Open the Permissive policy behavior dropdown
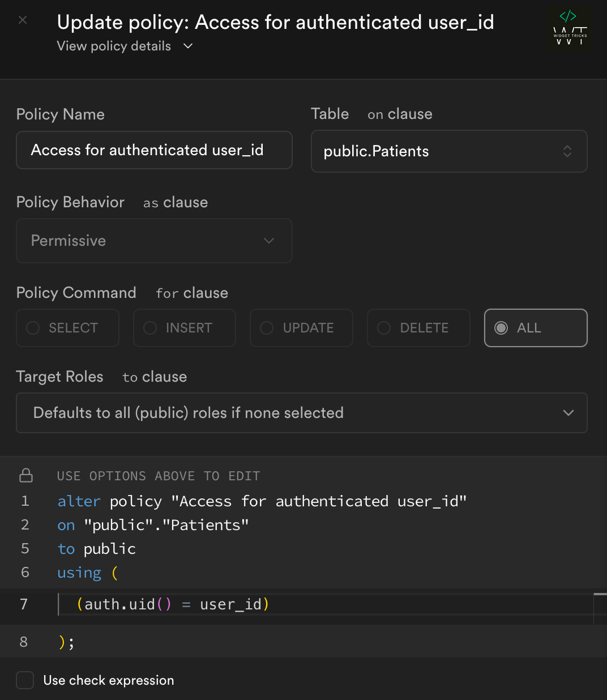The width and height of the screenshot is (607, 700). coord(154,241)
